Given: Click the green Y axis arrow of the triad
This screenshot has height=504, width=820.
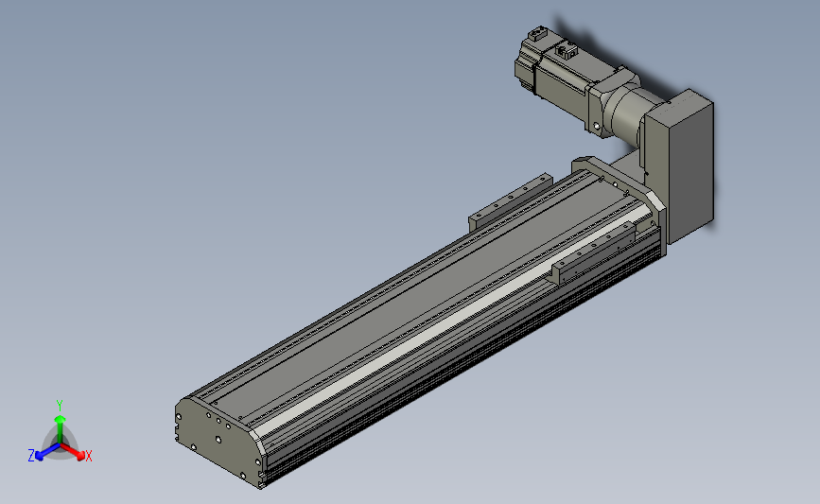Looking at the screenshot, I should [60, 428].
